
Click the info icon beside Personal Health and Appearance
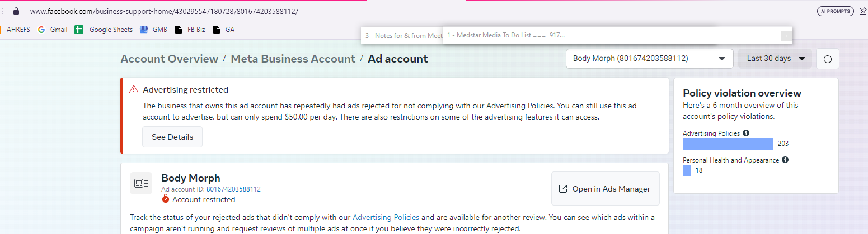click(785, 160)
